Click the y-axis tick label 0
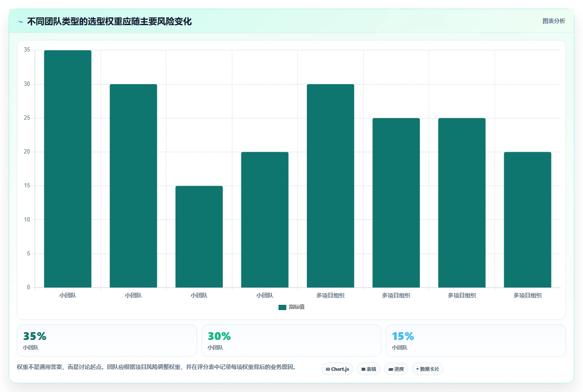583x392 pixels. (29, 287)
